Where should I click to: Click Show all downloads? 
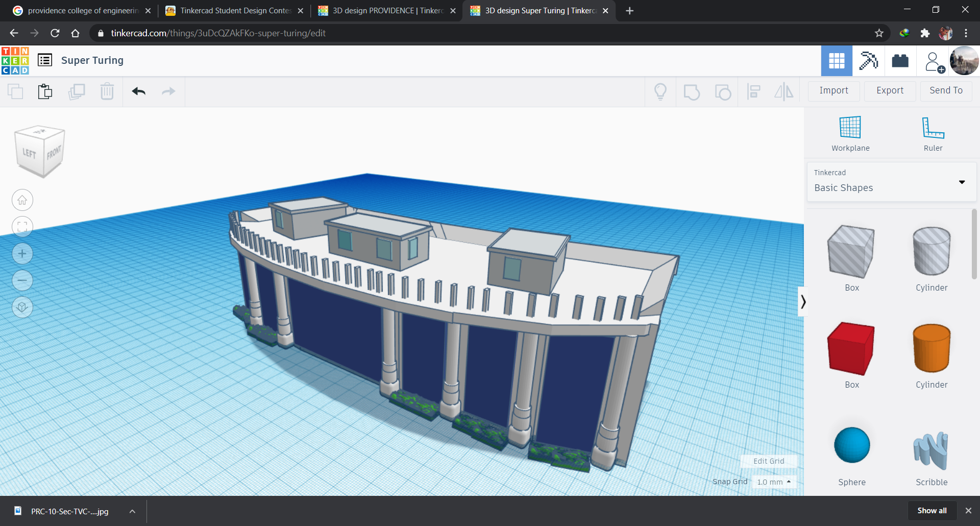932,511
